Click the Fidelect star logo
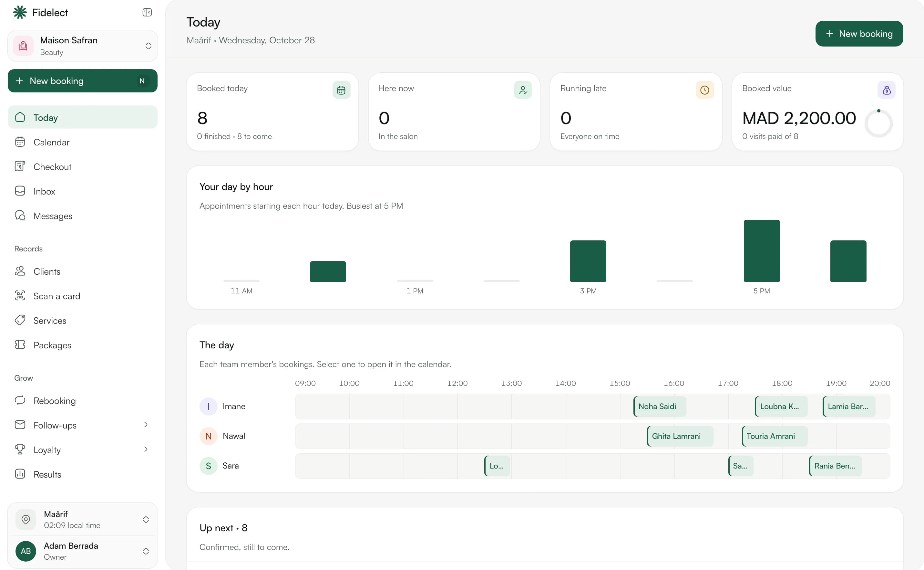924x570 pixels. tap(20, 12)
